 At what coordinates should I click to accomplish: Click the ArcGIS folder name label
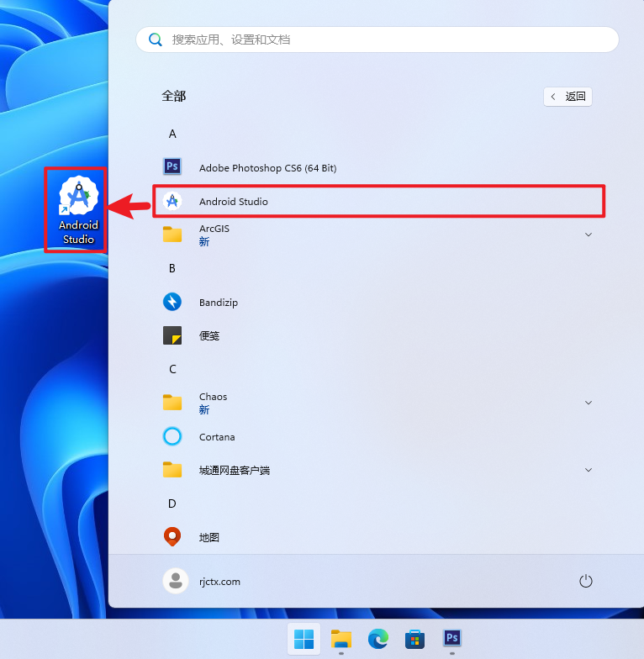tap(214, 229)
